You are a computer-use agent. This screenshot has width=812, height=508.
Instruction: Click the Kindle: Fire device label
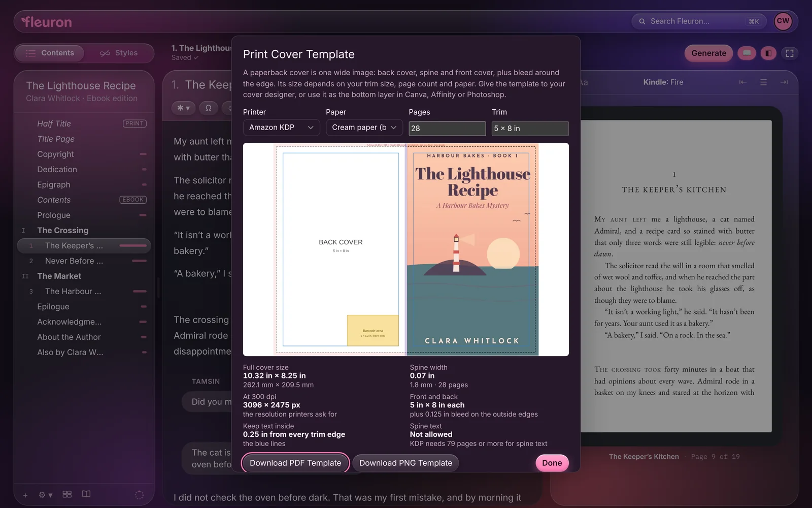[x=663, y=82]
